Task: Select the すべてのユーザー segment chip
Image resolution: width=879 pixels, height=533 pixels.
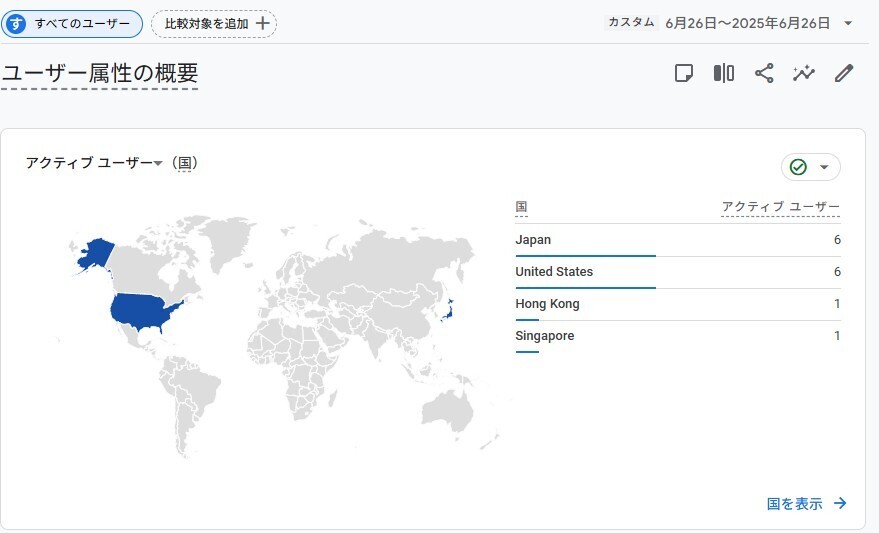Action: point(72,23)
